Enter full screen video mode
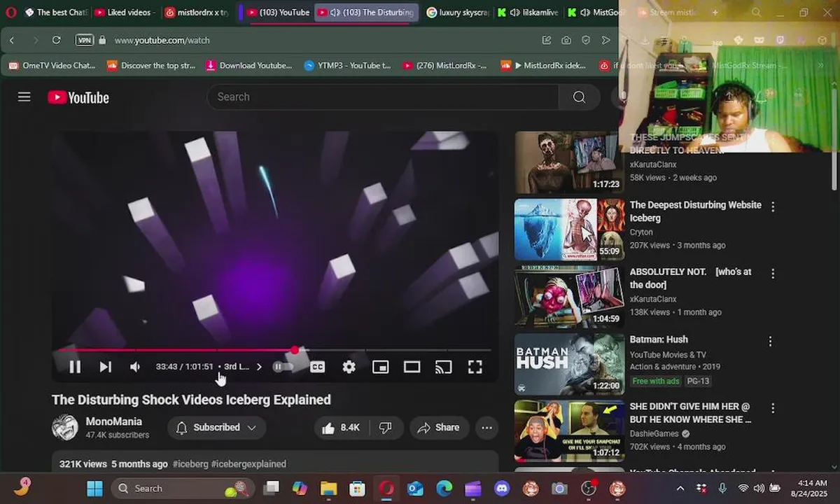This screenshot has height=504, width=840. pos(475,367)
